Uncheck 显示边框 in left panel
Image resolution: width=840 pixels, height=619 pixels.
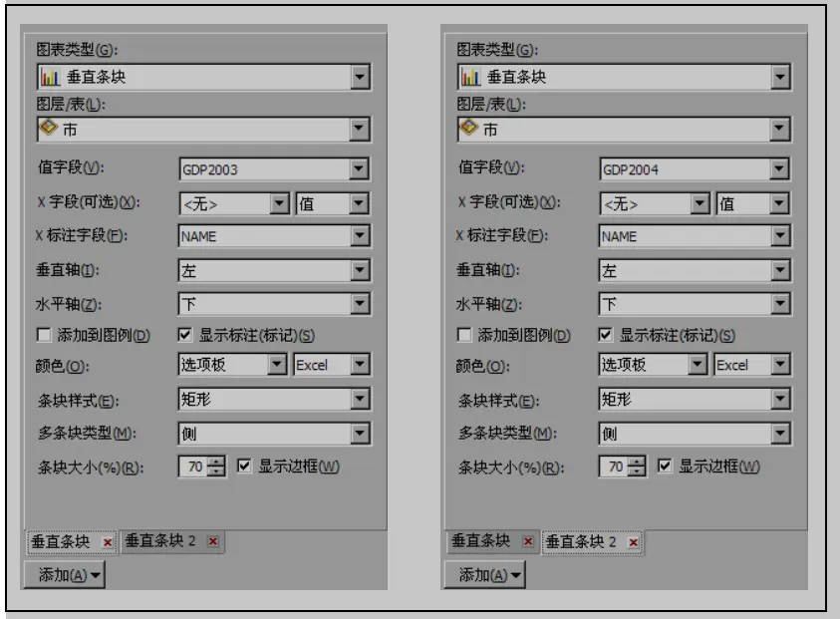tap(244, 465)
